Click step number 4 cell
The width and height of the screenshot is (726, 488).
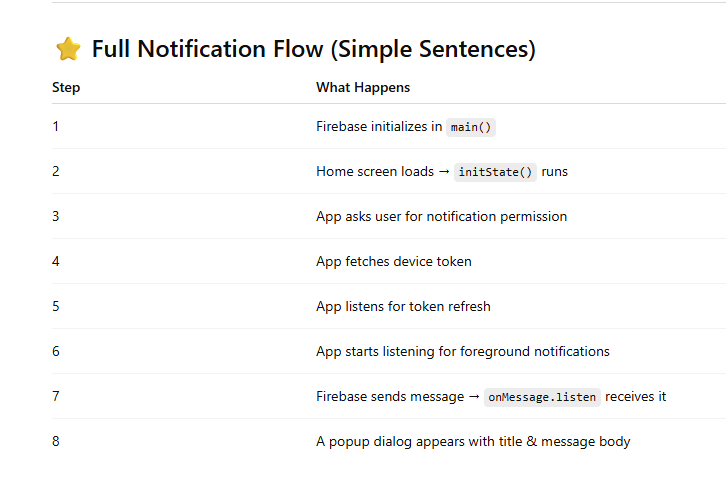point(56,262)
